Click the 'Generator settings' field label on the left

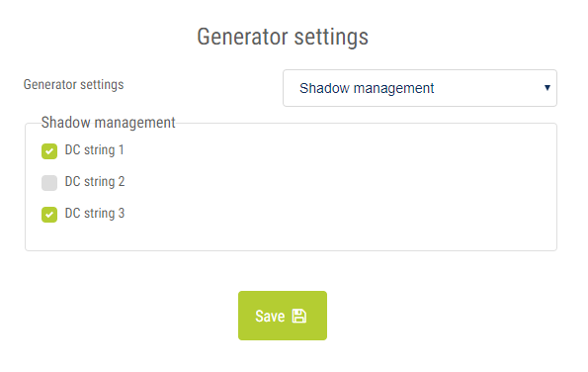point(73,84)
